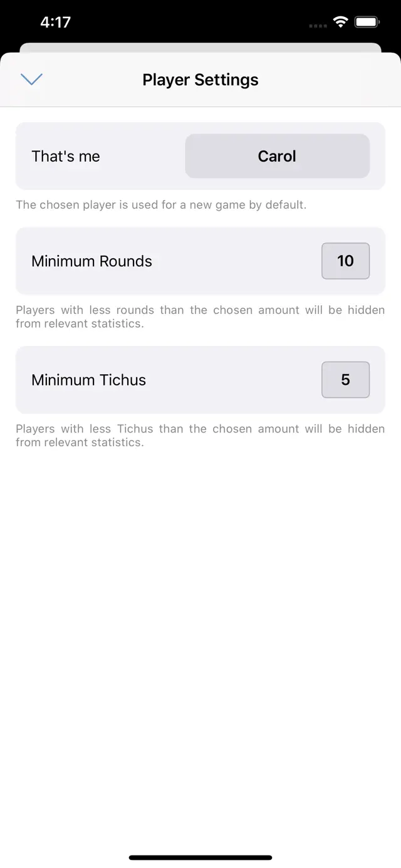Screen dimensions: 401x868
Task: Tap the rounds hidden-statistics explanation text
Action: tap(200, 316)
